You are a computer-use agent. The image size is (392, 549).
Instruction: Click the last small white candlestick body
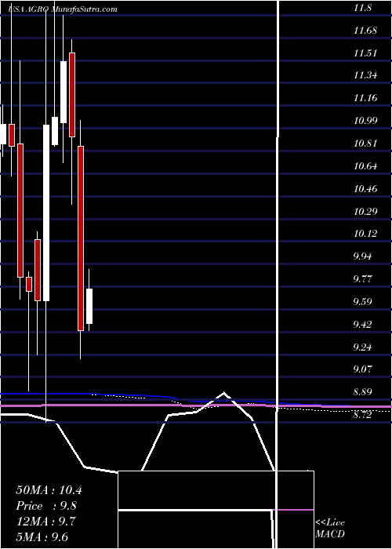[89, 307]
